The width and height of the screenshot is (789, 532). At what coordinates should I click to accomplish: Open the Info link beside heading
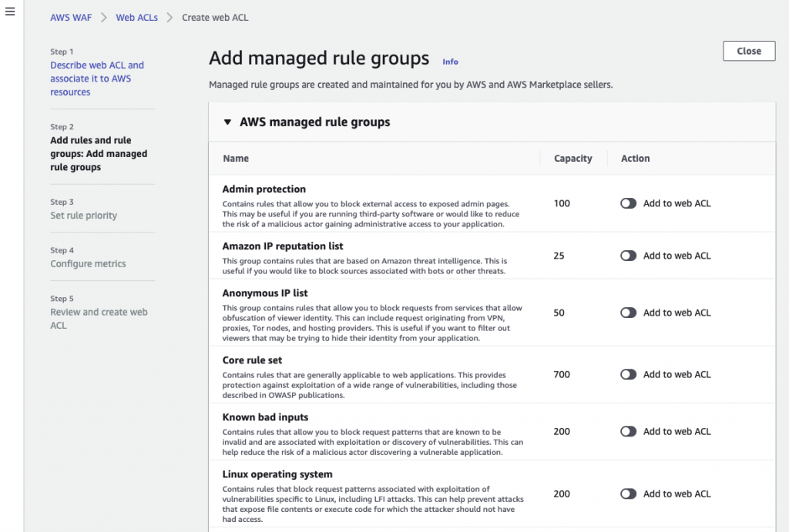450,62
